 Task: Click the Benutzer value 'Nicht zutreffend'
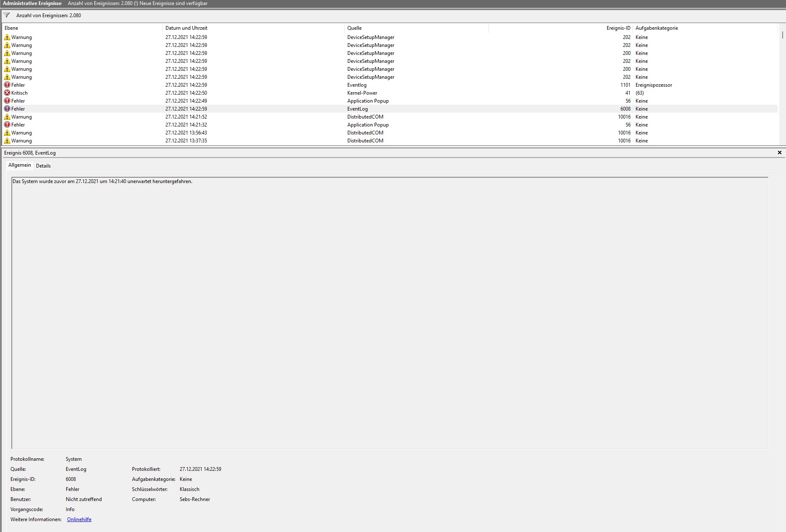click(x=84, y=499)
